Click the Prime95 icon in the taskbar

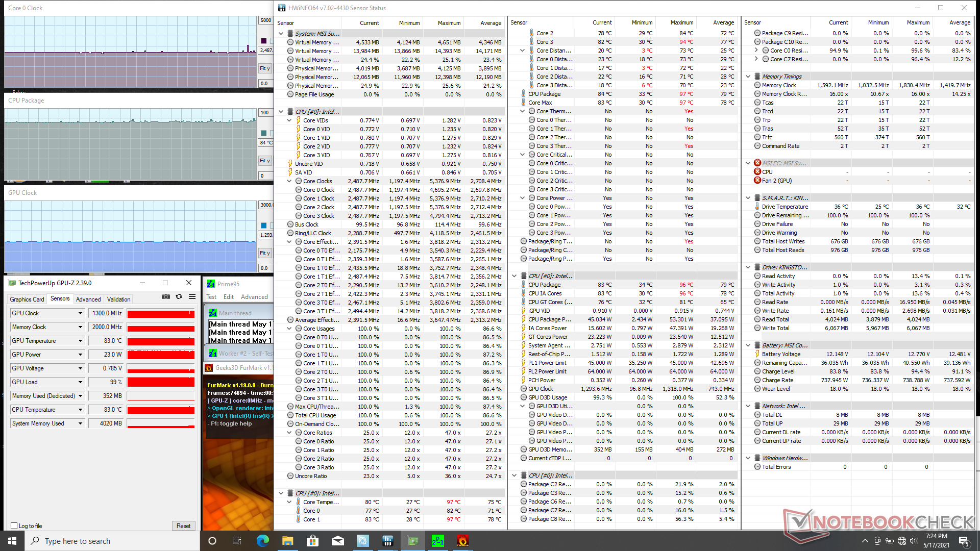point(437,541)
